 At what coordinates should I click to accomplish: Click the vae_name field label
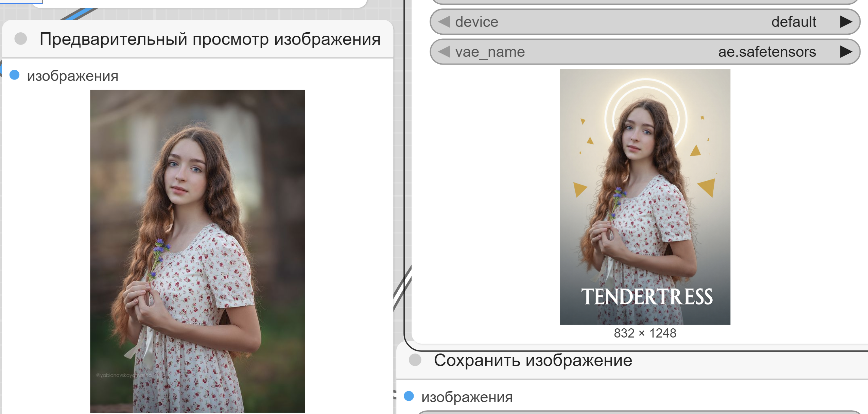pos(490,52)
